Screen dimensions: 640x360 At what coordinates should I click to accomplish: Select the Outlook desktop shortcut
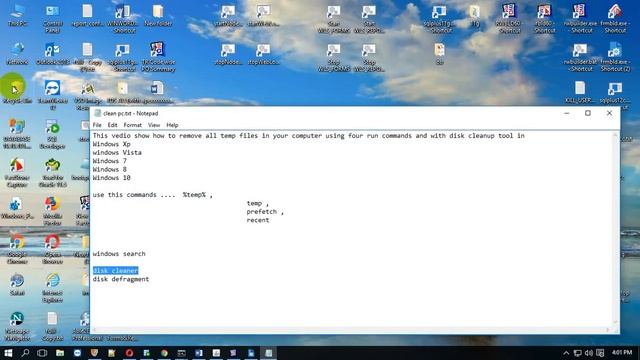(x=53, y=53)
